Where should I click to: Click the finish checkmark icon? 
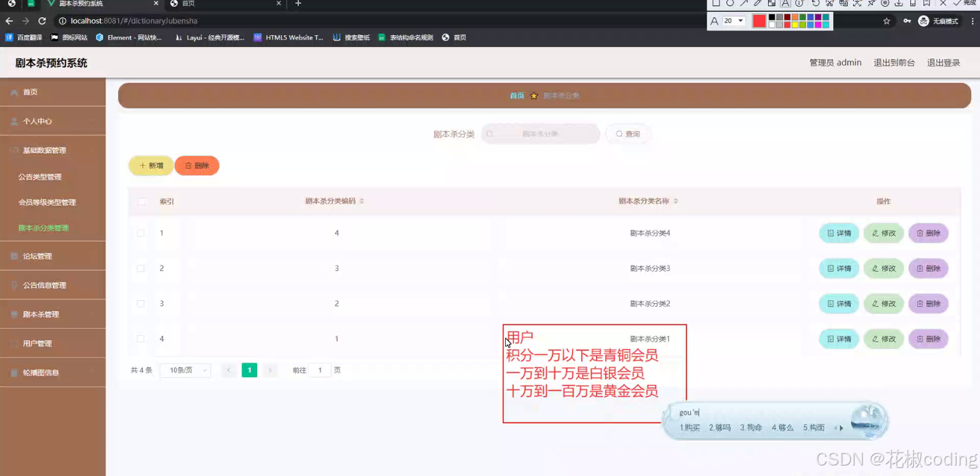click(958, 3)
